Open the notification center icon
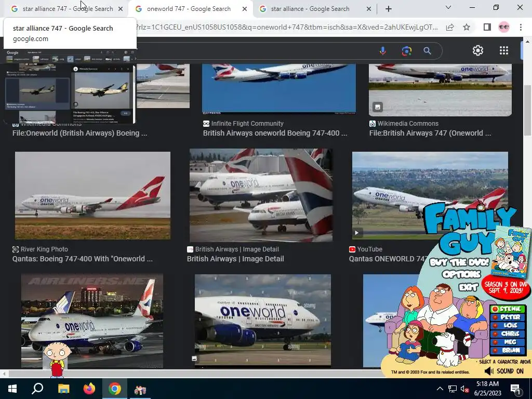The image size is (532, 399). [515, 389]
